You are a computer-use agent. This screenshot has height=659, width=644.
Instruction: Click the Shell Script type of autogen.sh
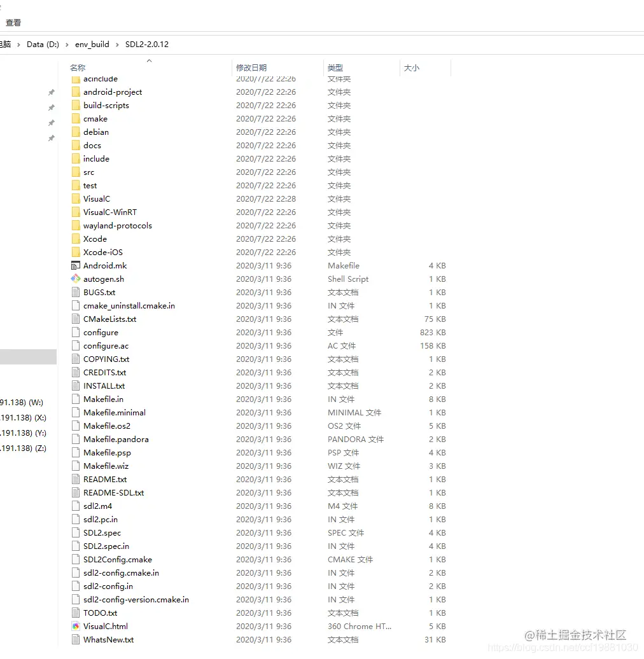click(348, 279)
